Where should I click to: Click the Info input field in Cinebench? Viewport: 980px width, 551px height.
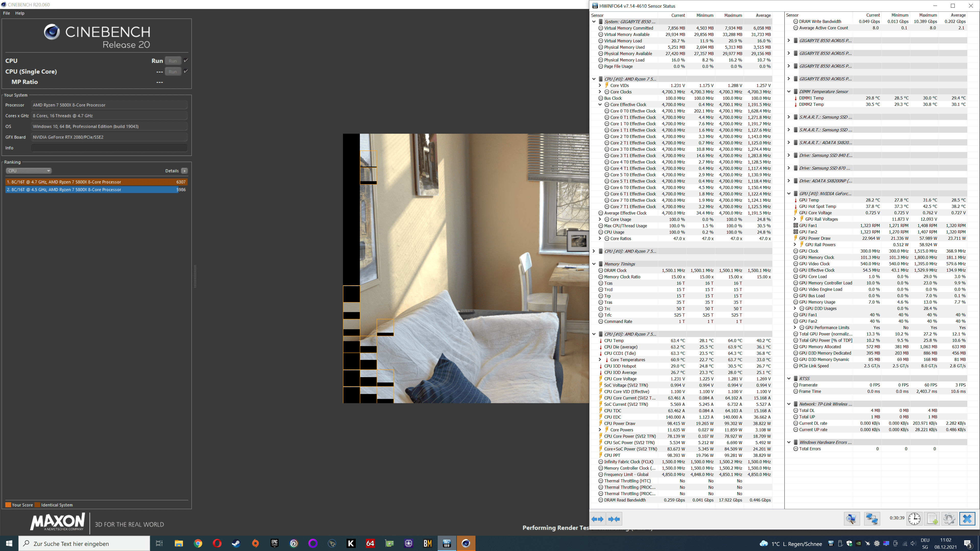click(x=109, y=148)
